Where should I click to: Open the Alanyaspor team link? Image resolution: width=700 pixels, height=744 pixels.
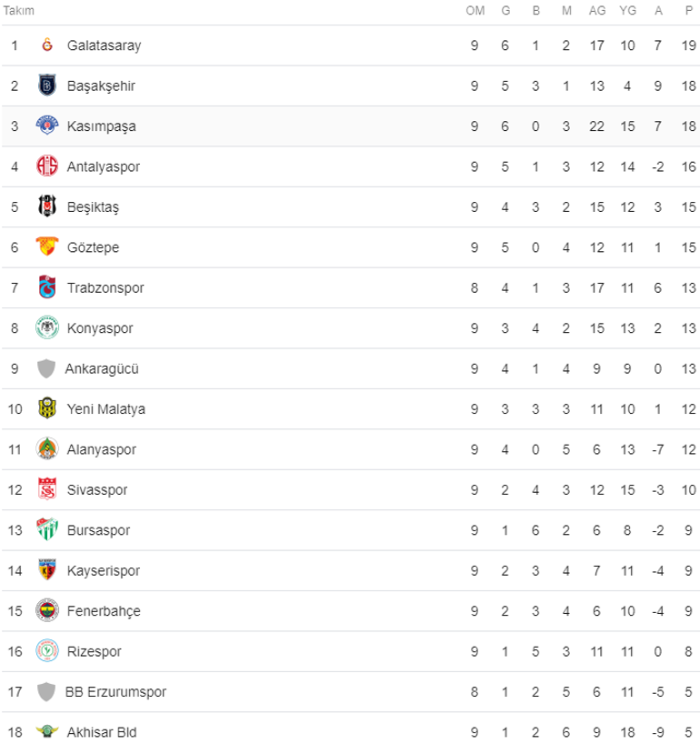tap(103, 449)
